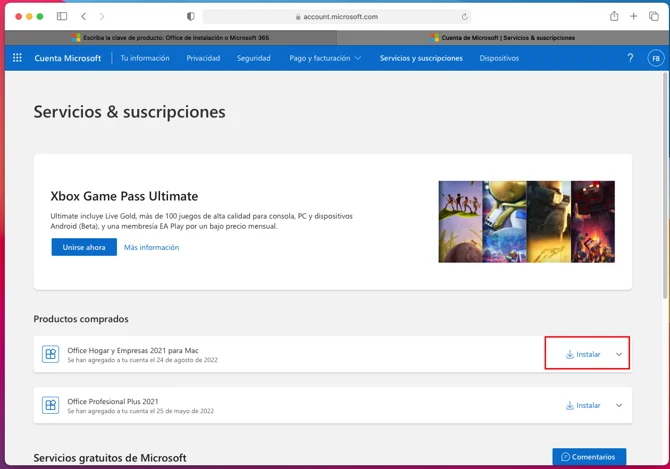670x469 pixels.
Task: Click the Unirse ahora button
Action: 84,247
